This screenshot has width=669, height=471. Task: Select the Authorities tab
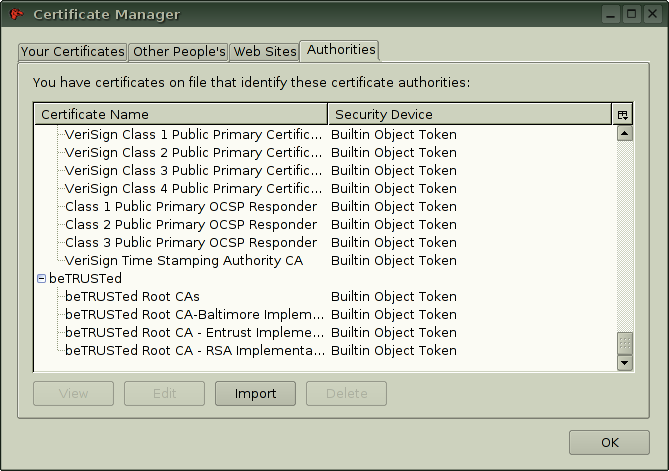pos(340,50)
